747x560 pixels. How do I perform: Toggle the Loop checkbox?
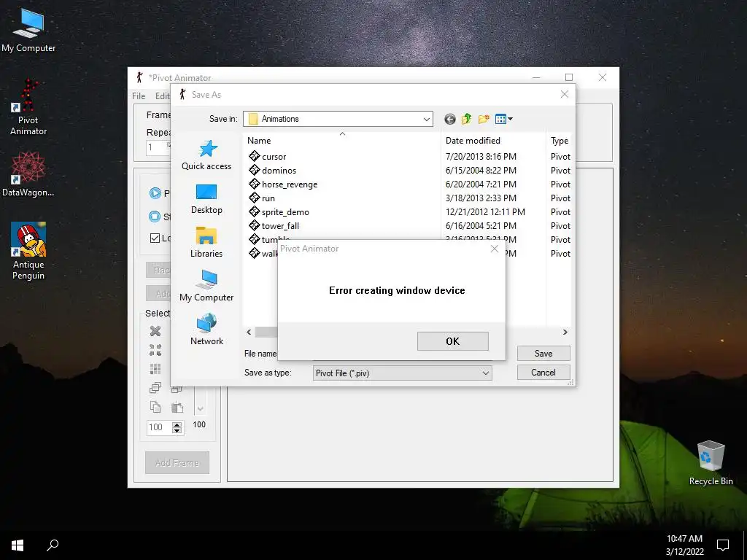click(x=155, y=238)
